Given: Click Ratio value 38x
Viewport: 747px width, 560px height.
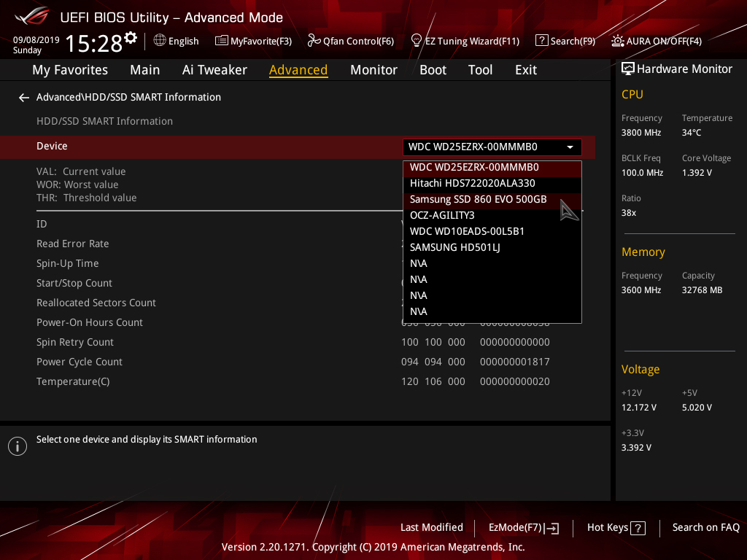Looking at the screenshot, I should 628,213.
